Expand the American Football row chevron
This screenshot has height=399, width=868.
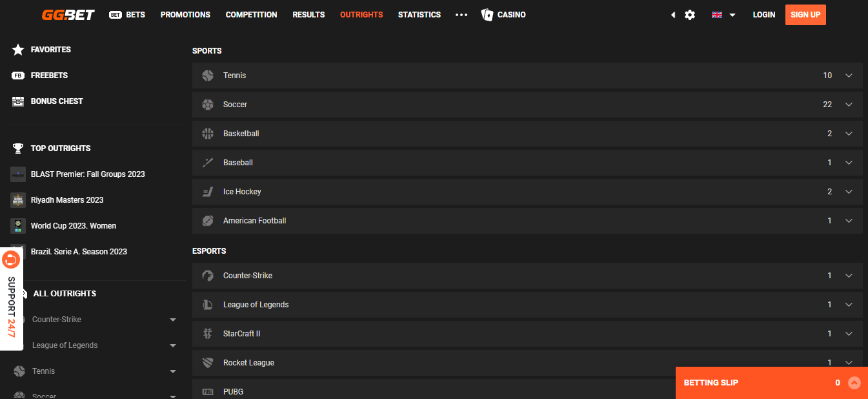point(849,221)
